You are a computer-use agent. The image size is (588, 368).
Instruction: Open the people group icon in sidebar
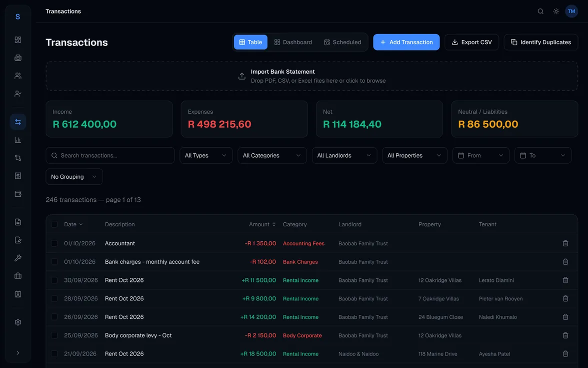[17, 76]
